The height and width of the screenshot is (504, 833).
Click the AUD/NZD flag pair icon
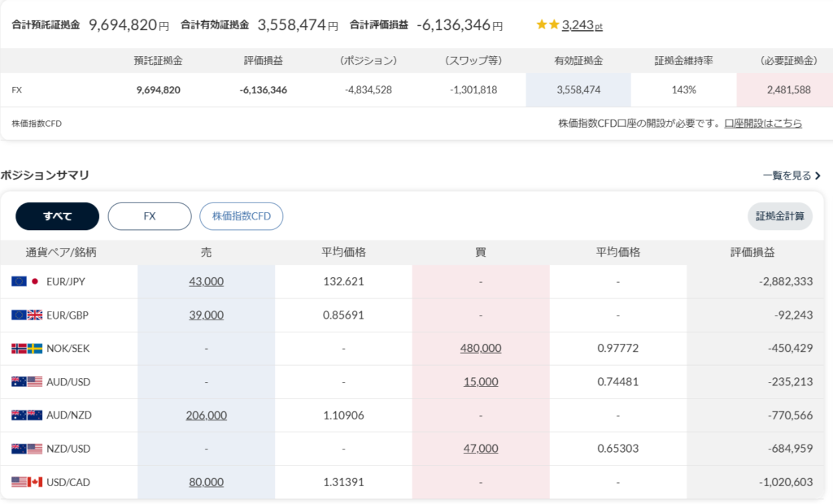[26, 415]
